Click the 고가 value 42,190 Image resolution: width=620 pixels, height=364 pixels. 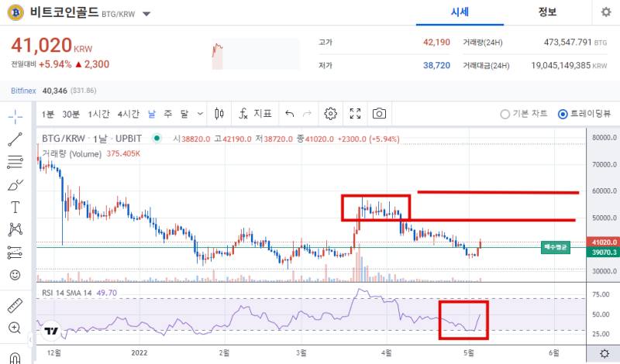coord(436,43)
